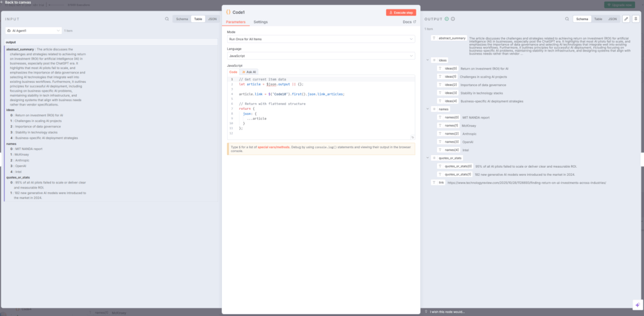
Task: Click the output info circle icon
Action: click(x=453, y=19)
